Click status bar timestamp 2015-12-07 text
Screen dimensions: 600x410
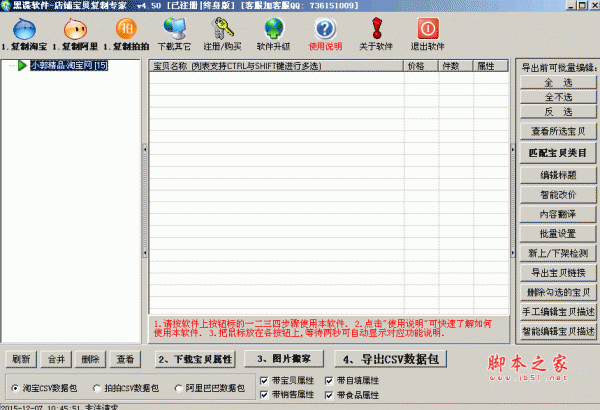click(40, 407)
